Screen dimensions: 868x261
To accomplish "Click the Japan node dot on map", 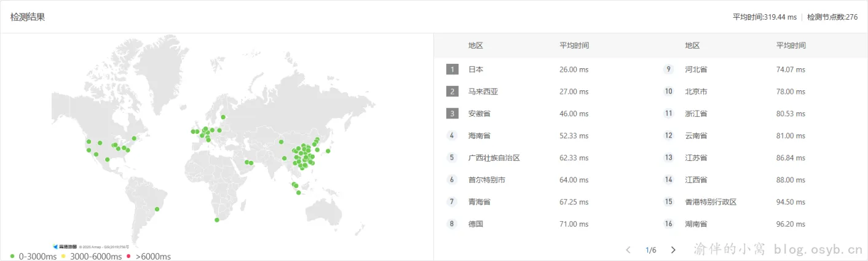I will (x=328, y=151).
